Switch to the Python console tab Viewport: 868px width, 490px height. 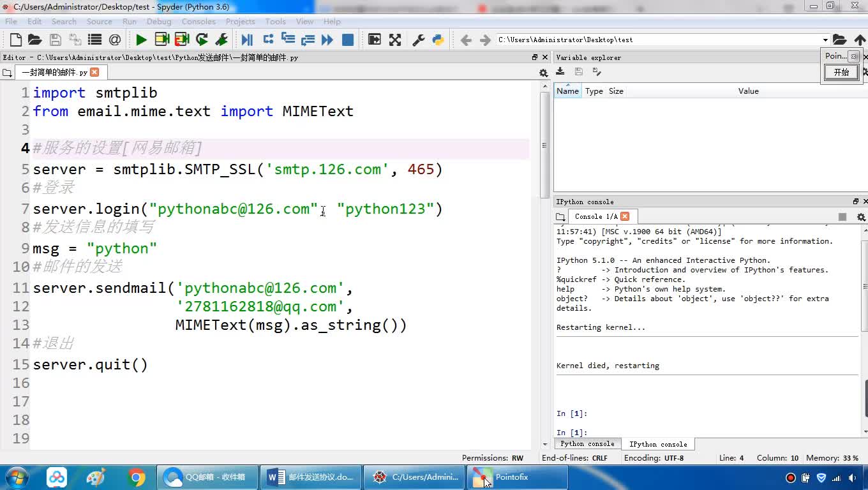[x=587, y=444]
